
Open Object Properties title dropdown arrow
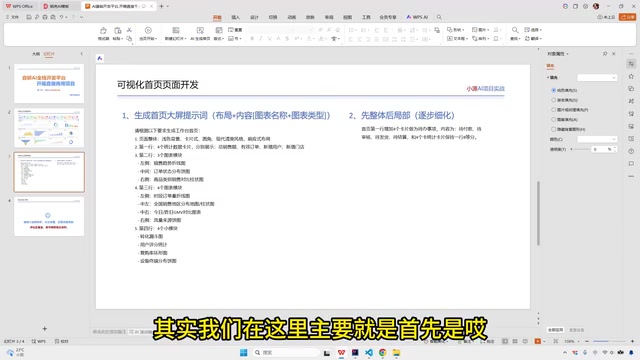coord(567,54)
